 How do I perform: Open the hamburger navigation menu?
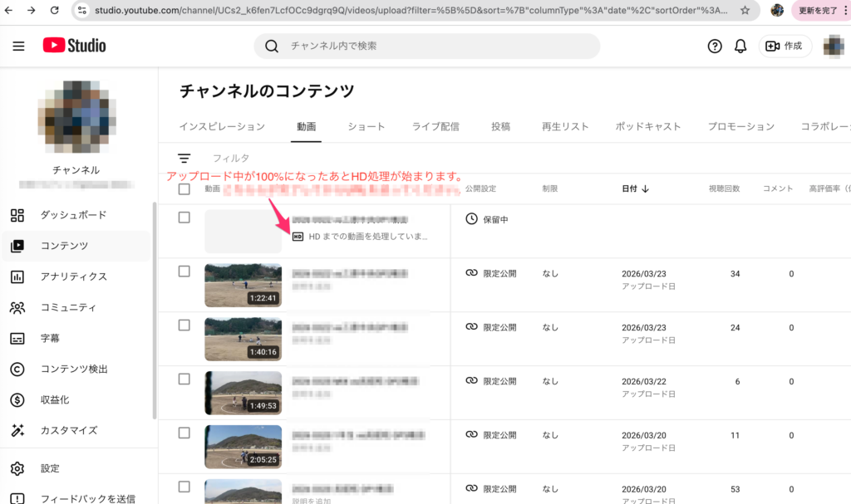(18, 46)
